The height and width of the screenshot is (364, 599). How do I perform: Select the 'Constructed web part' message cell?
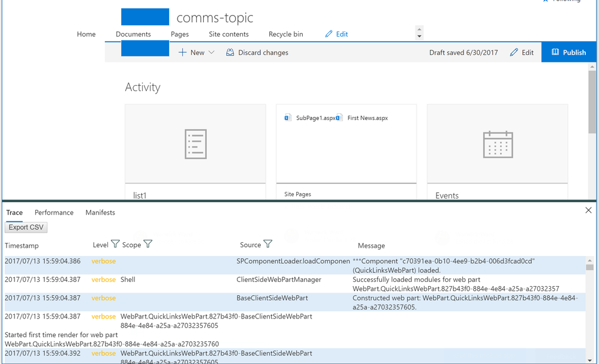pyautogui.click(x=465, y=302)
